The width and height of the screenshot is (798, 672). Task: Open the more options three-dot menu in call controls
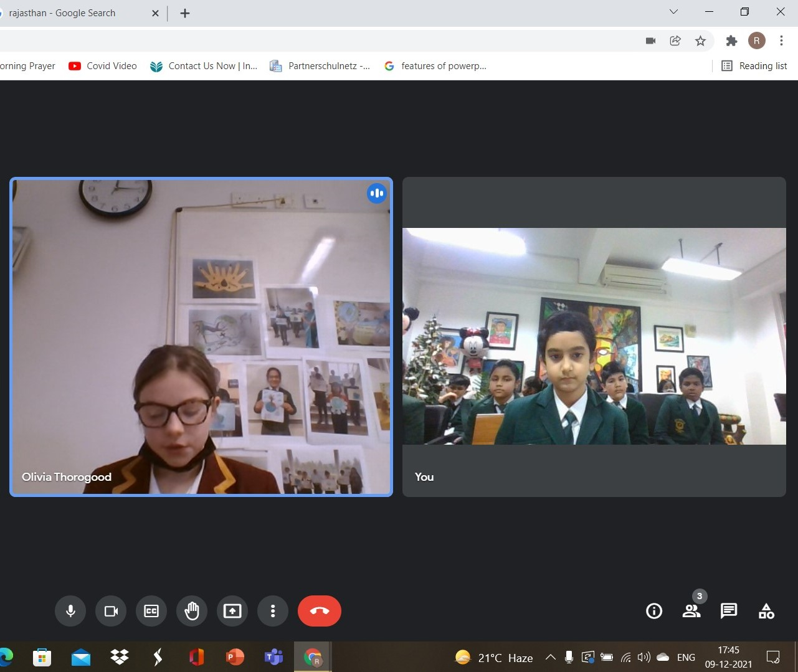click(273, 611)
